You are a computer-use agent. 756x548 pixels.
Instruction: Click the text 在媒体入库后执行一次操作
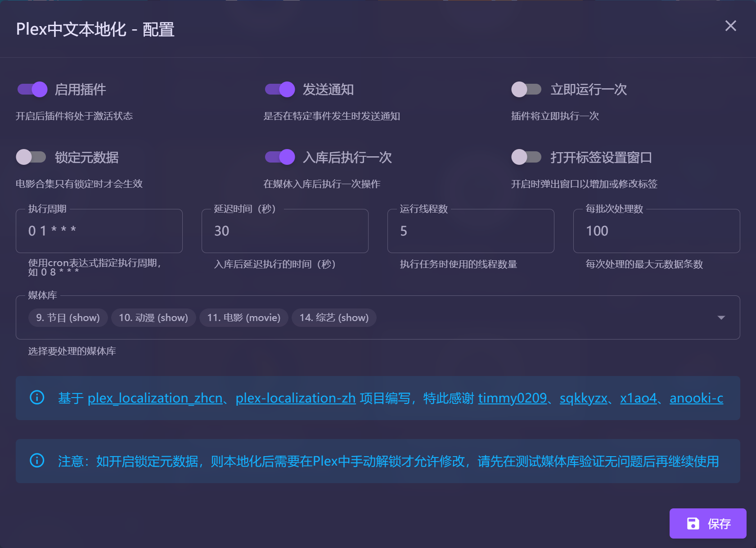322,184
